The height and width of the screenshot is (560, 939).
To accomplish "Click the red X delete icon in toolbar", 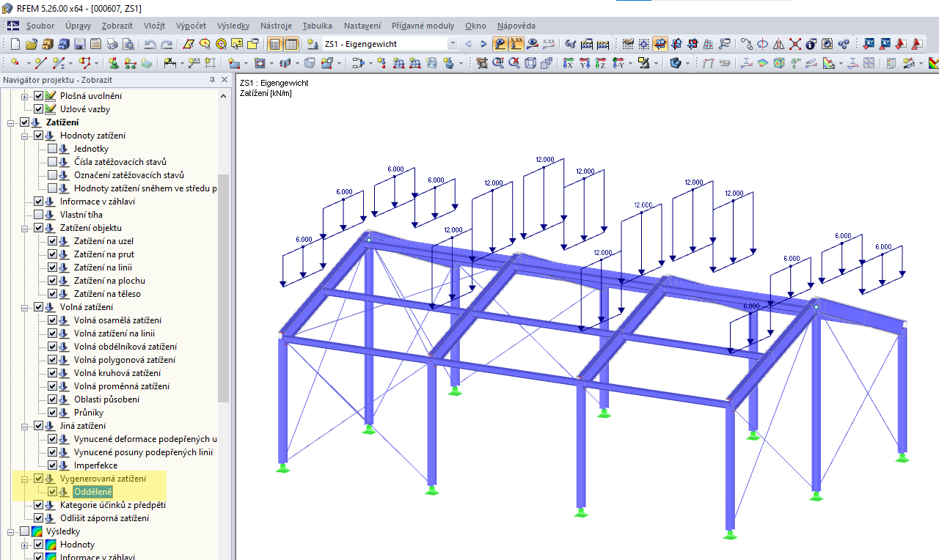I will 794,44.
